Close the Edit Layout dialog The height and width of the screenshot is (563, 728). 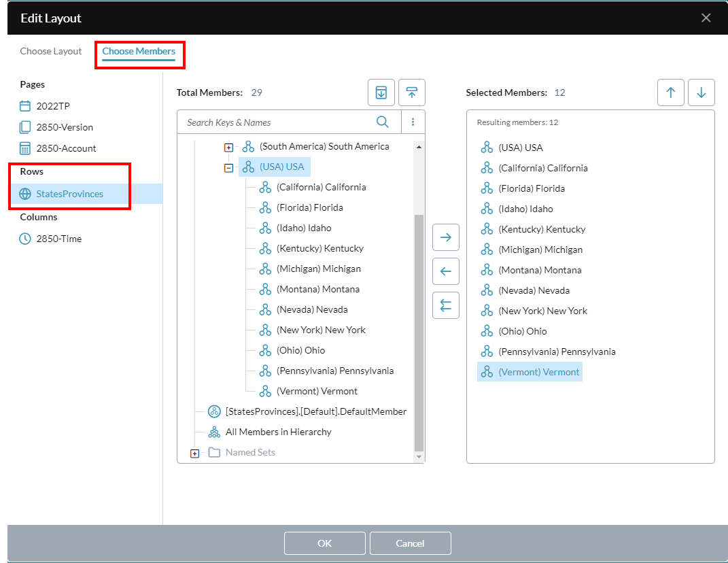(x=706, y=18)
